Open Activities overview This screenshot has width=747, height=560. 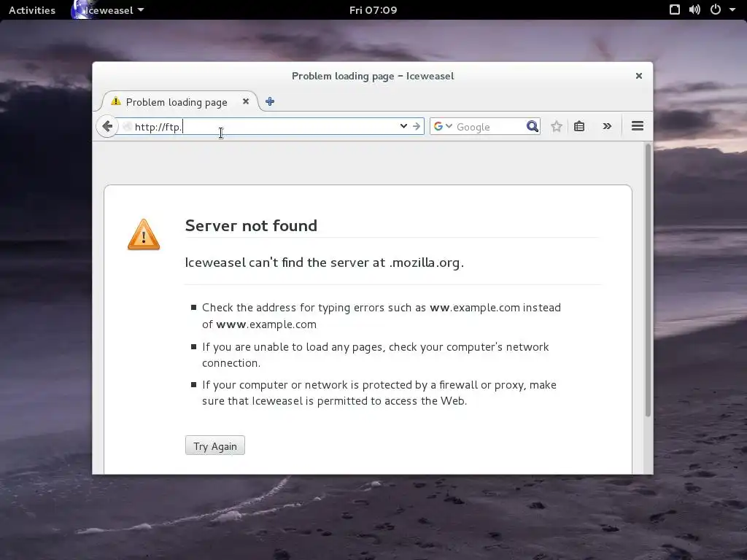point(32,10)
